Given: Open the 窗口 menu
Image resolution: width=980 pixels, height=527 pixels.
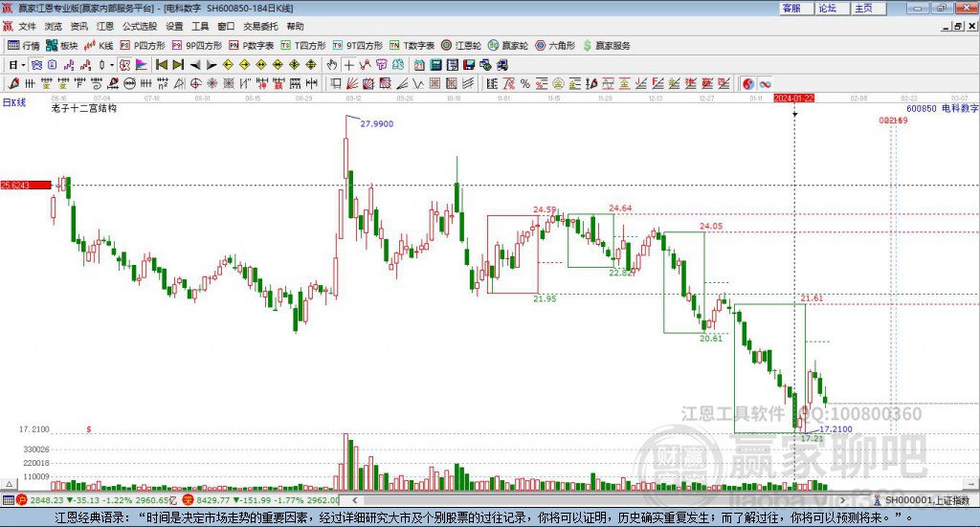Looking at the screenshot, I should coord(226,26).
